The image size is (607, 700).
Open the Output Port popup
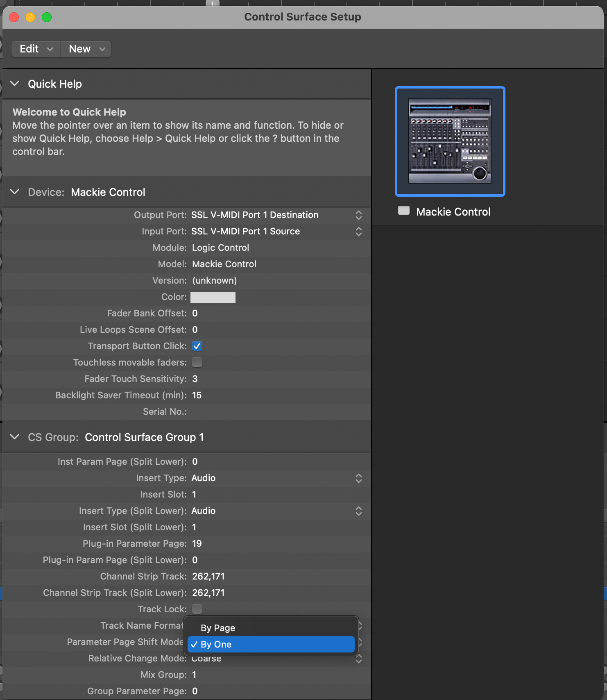coord(277,215)
